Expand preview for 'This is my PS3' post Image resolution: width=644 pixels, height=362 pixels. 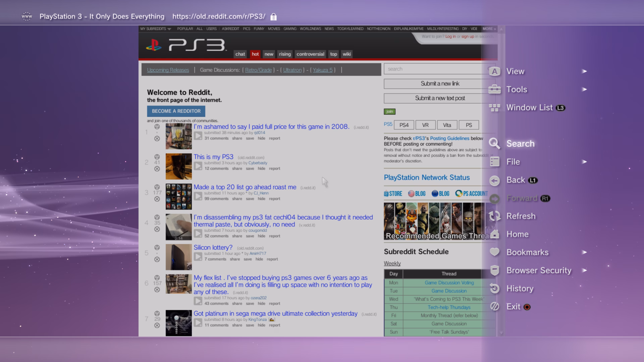(198, 166)
